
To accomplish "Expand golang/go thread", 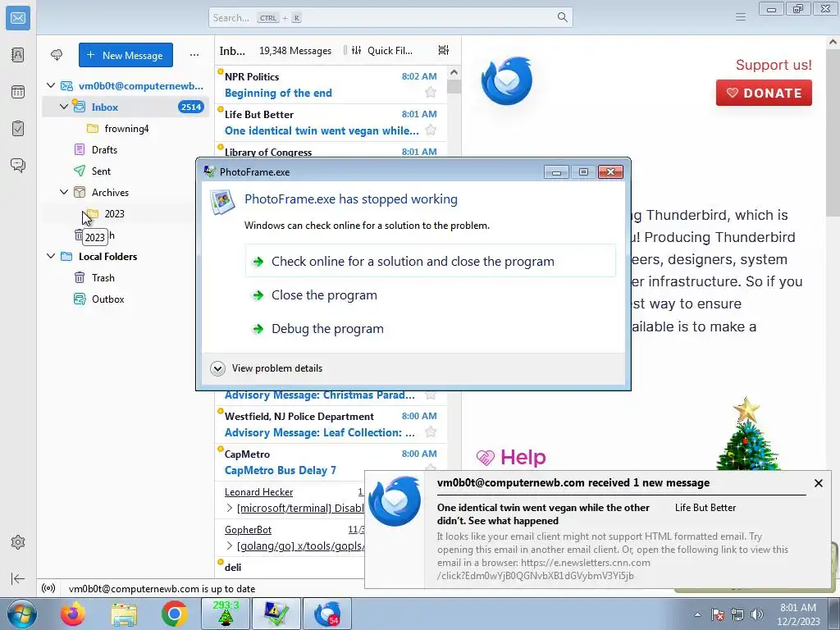I will [230, 546].
